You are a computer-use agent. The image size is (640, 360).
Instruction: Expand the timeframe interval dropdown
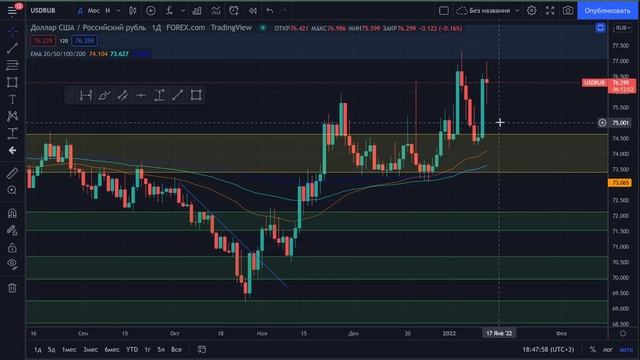pos(118,11)
